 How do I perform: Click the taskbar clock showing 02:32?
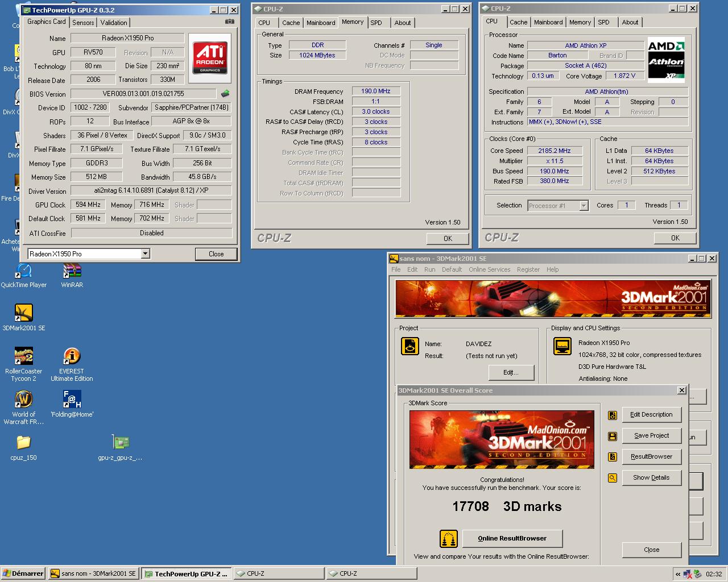pos(714,574)
